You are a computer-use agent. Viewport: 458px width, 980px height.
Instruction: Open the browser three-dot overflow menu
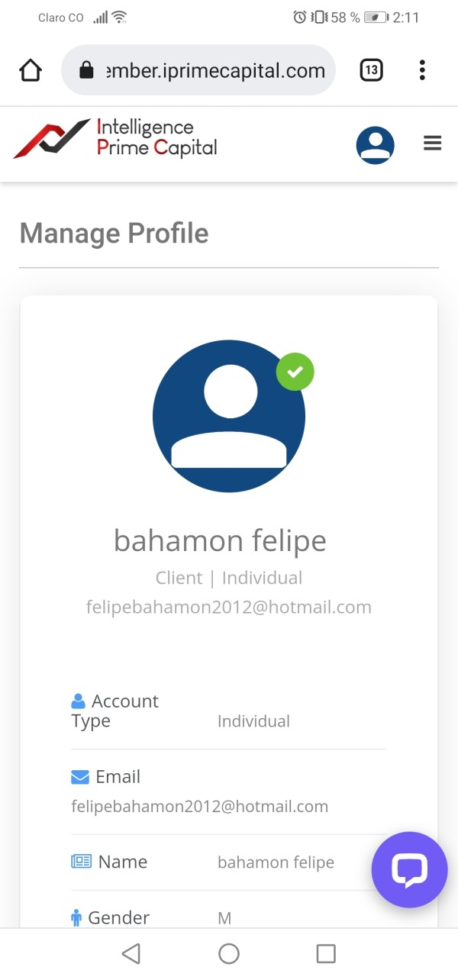pyautogui.click(x=422, y=71)
